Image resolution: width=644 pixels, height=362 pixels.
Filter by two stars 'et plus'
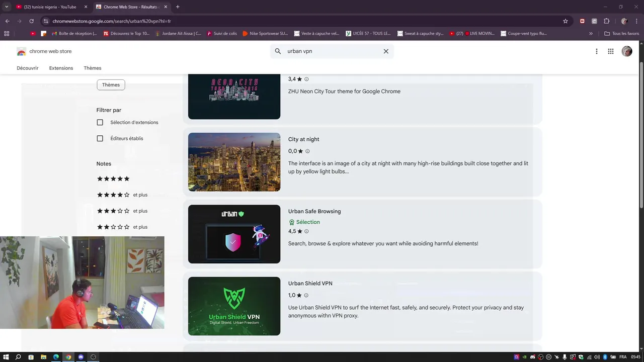(122, 227)
